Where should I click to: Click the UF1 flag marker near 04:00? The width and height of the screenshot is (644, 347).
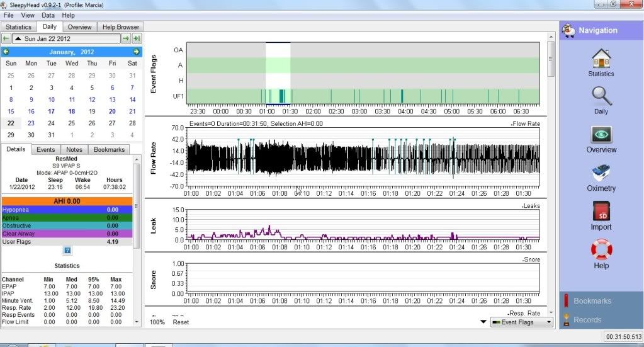(x=402, y=96)
